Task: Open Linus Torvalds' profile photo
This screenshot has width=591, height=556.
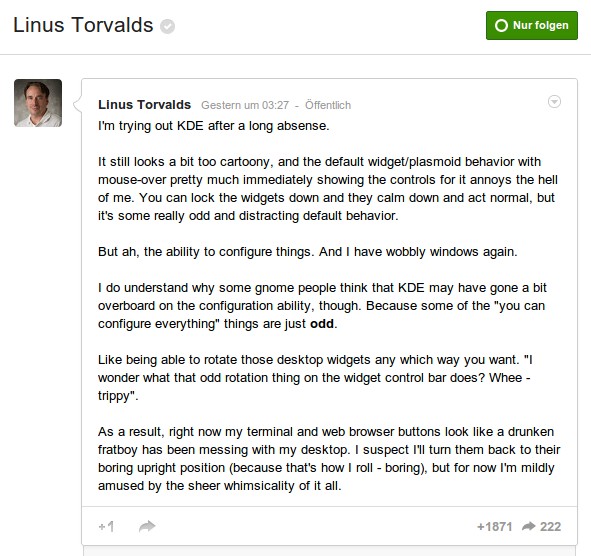Action: [38, 103]
